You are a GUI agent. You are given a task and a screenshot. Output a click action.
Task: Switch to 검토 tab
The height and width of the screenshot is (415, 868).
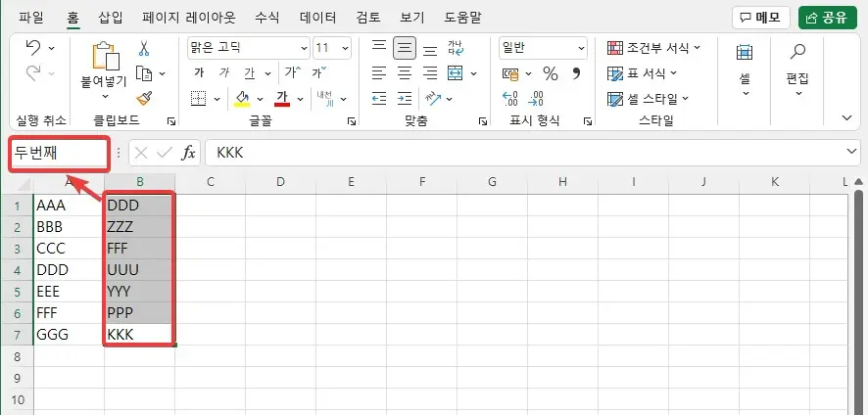tap(368, 18)
